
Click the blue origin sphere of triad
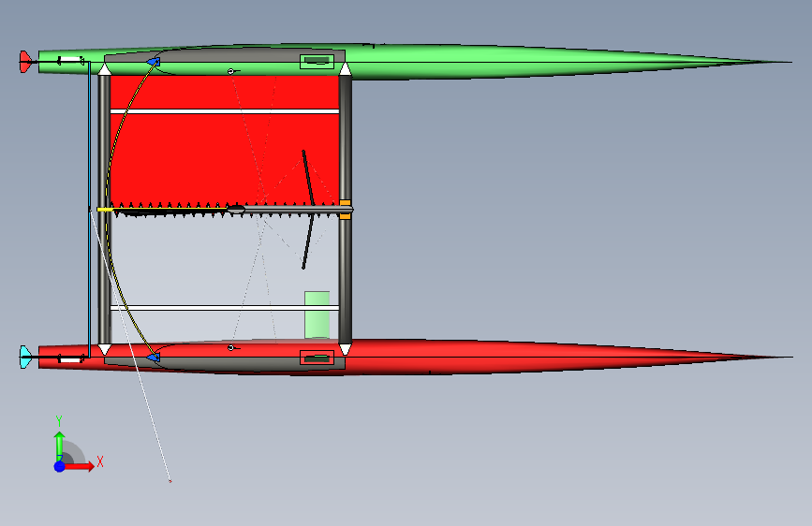point(60,466)
